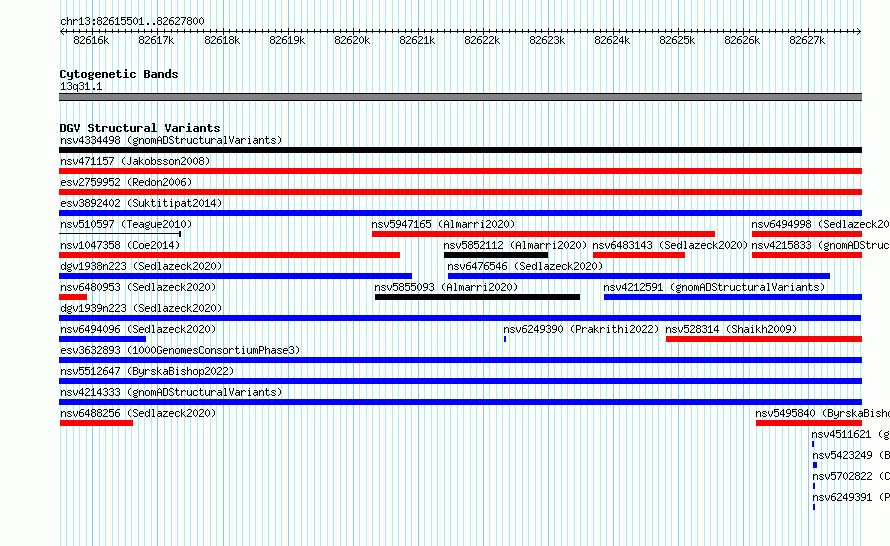Open nsv6249390 (Prakrithi2022) label
This screenshot has width=890, height=546.
581,329
